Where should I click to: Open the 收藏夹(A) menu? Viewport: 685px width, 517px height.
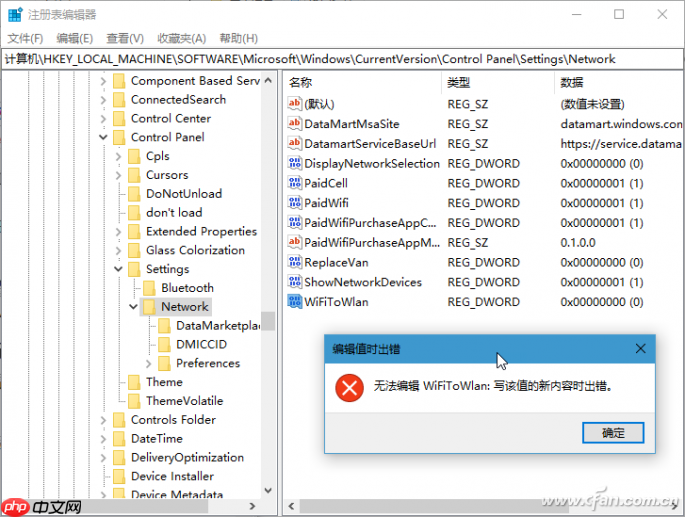(x=182, y=38)
